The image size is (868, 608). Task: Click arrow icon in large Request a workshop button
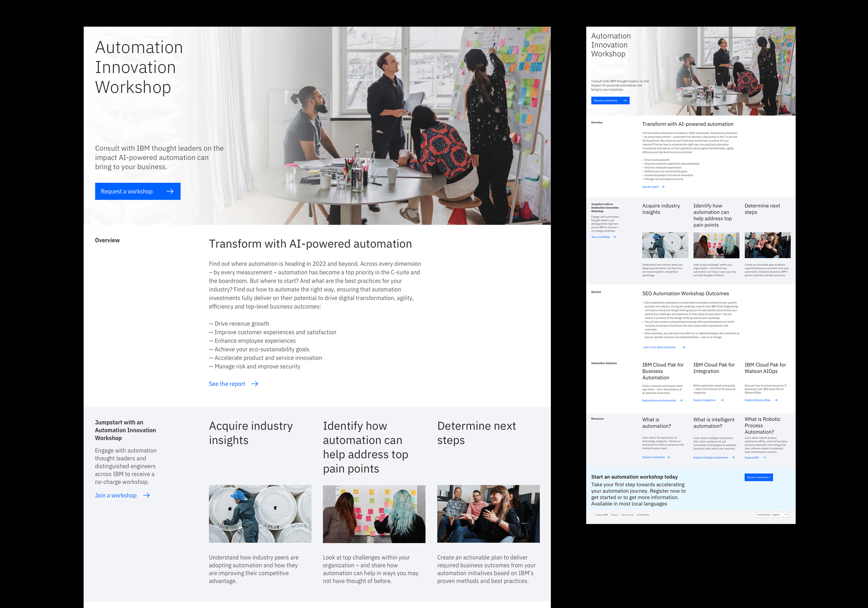pos(170,191)
